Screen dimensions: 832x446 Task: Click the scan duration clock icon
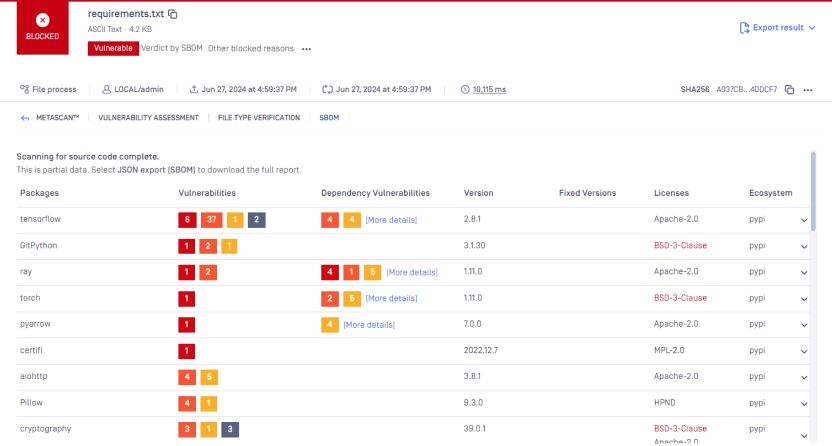click(x=465, y=89)
